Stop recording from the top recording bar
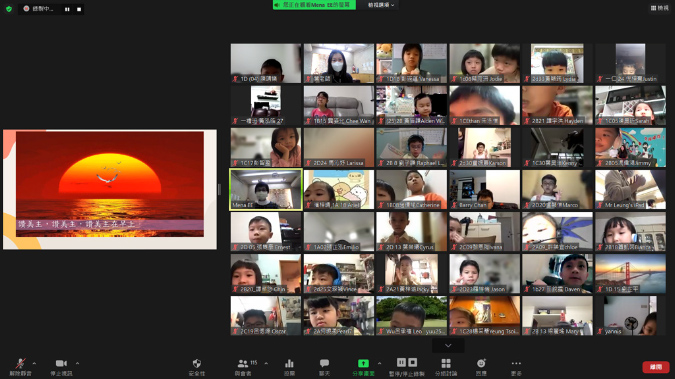 79,9
